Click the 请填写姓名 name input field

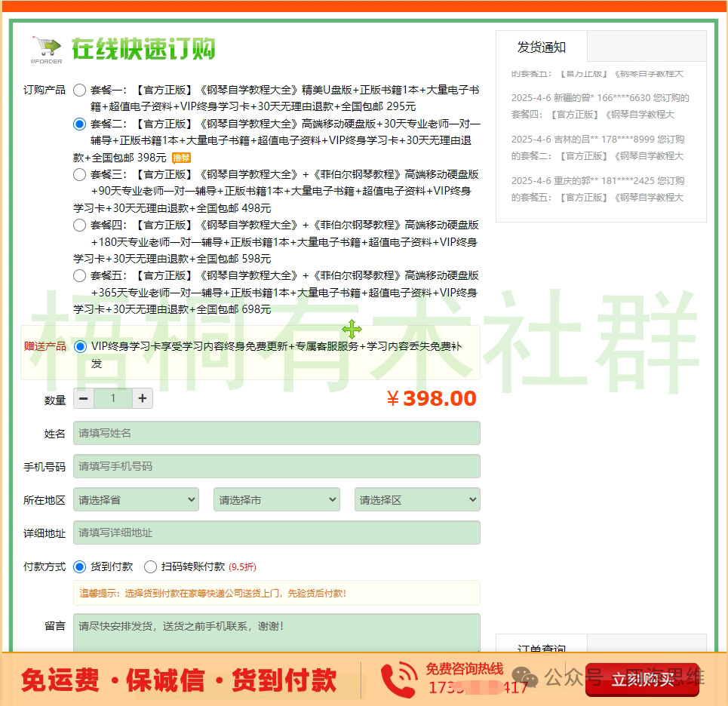276,433
